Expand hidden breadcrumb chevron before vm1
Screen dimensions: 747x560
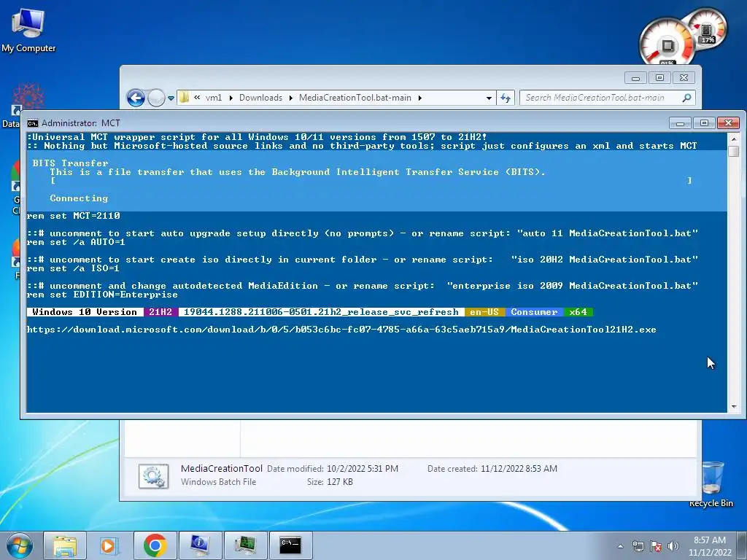click(x=197, y=98)
